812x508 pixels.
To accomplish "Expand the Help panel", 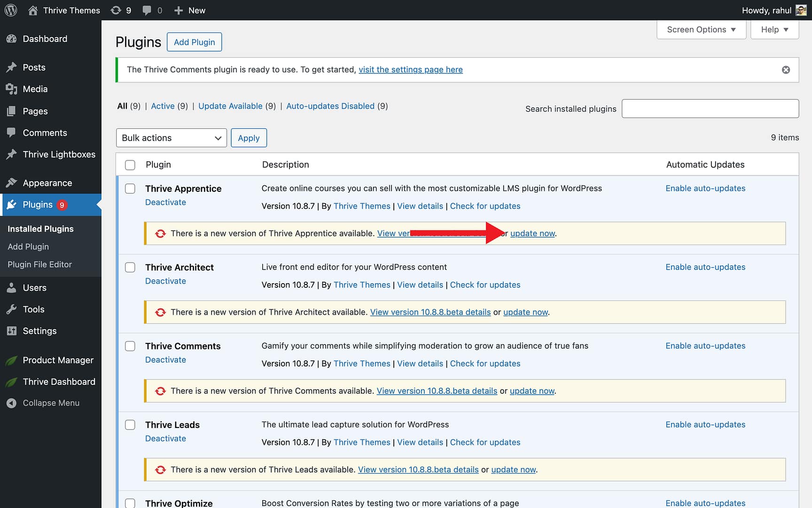I will coord(774,29).
